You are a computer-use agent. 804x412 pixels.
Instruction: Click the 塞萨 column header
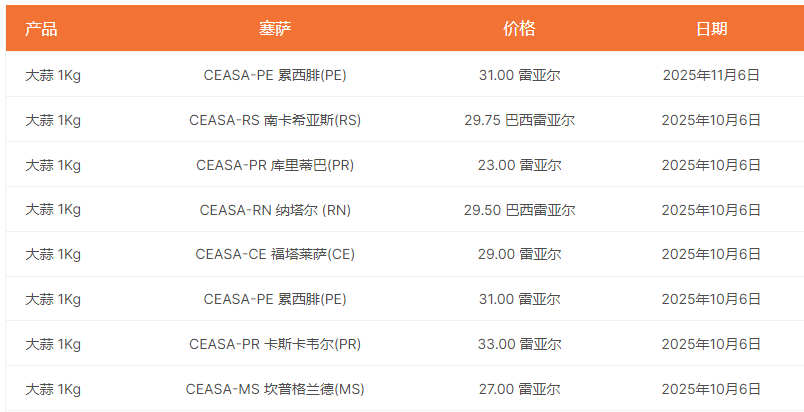(x=275, y=29)
